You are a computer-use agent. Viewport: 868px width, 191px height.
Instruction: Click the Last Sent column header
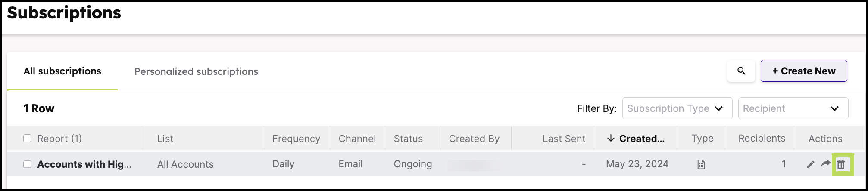coord(563,139)
